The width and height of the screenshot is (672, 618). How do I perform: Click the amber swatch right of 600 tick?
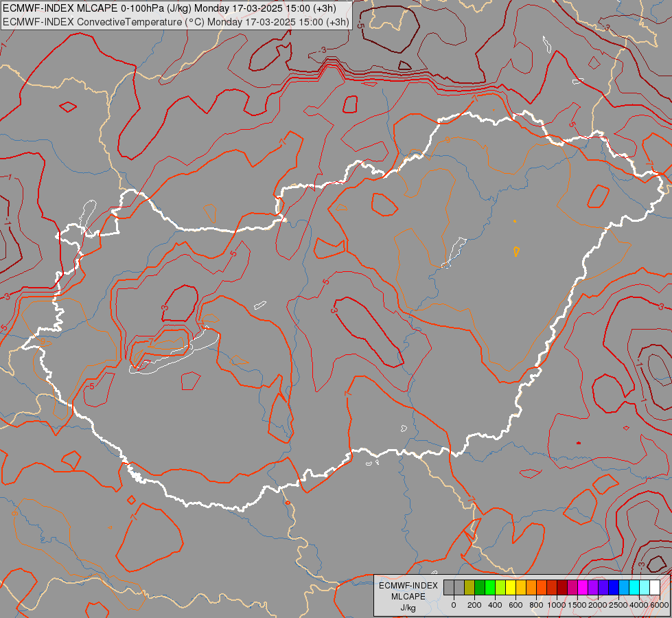[x=521, y=588]
